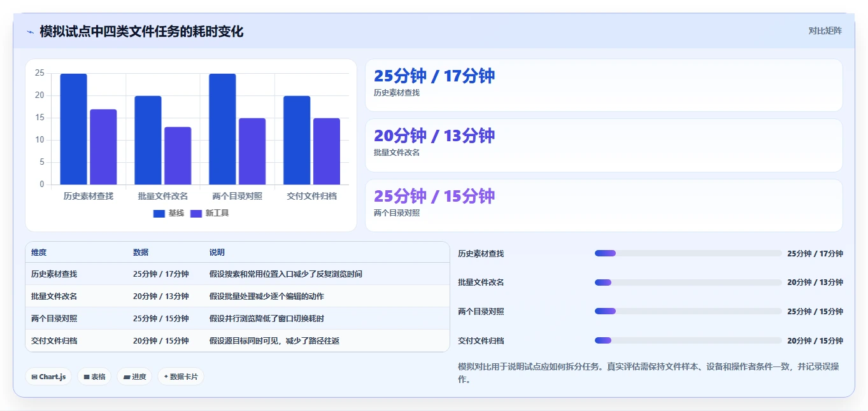Click the 表格 chip

(94, 377)
